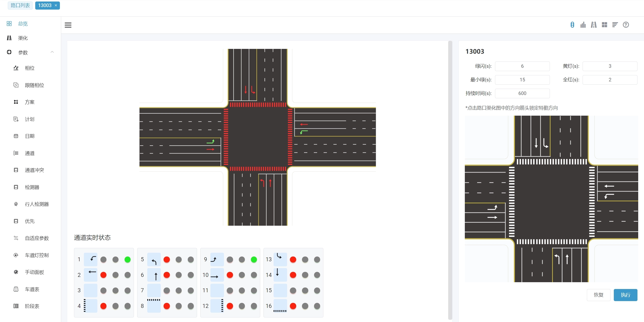Click channel 6 straight arrow icon
Image resolution: width=644 pixels, height=322 pixels.
[154, 275]
